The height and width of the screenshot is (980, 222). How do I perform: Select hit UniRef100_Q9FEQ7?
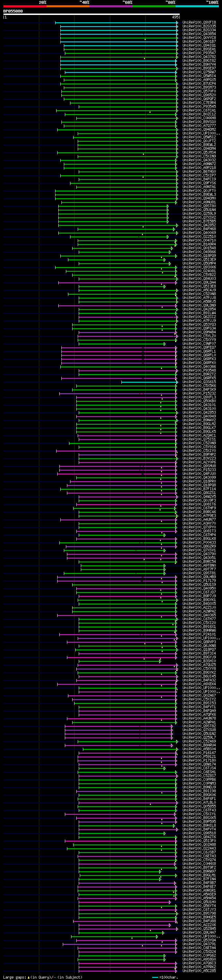coord(199,347)
